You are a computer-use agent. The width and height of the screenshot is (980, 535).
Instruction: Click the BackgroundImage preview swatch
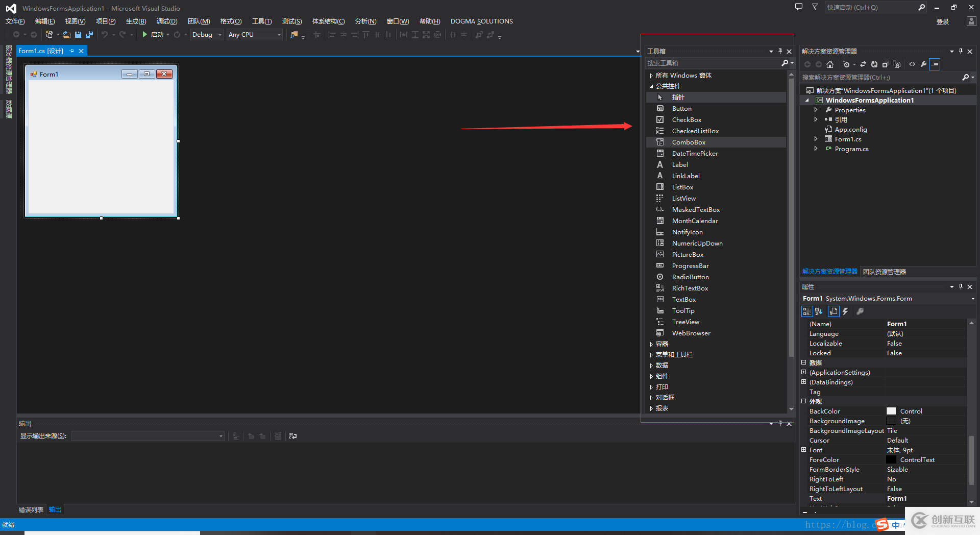[891, 421]
